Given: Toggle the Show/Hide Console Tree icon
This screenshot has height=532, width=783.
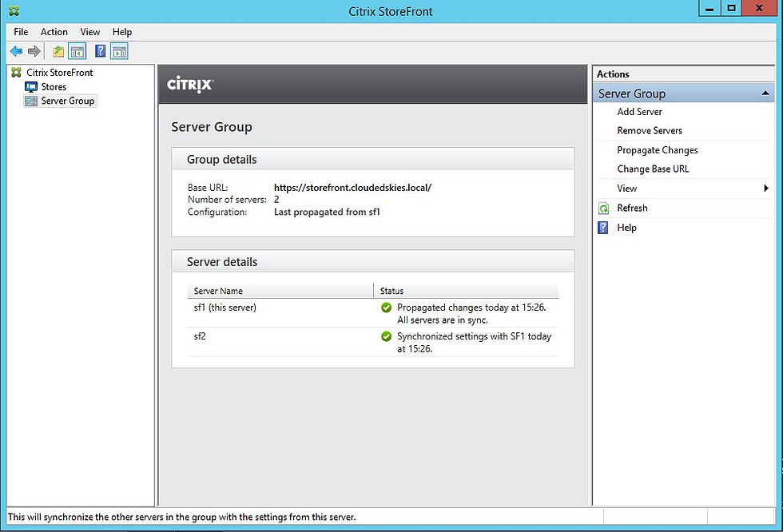Looking at the screenshot, I should 78,51.
